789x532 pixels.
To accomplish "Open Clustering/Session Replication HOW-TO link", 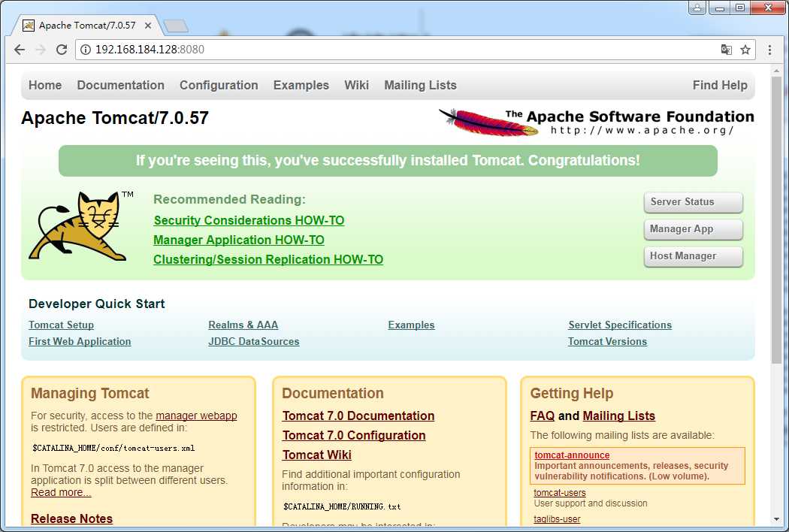I will click(268, 260).
